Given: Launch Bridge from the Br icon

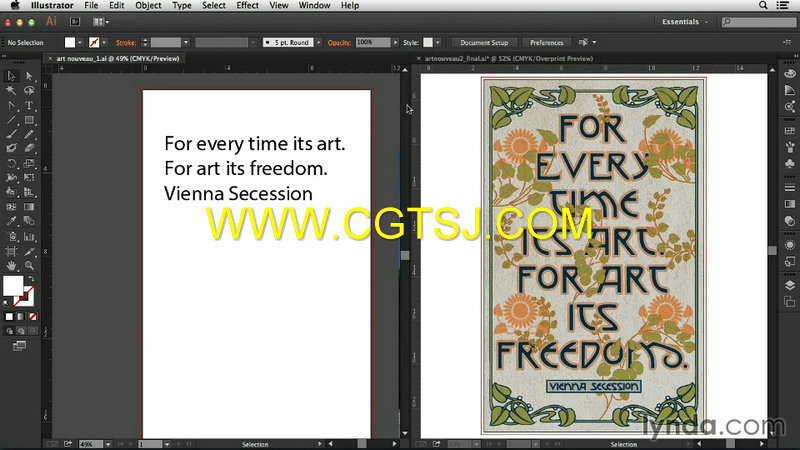Looking at the screenshot, I should pos(75,22).
